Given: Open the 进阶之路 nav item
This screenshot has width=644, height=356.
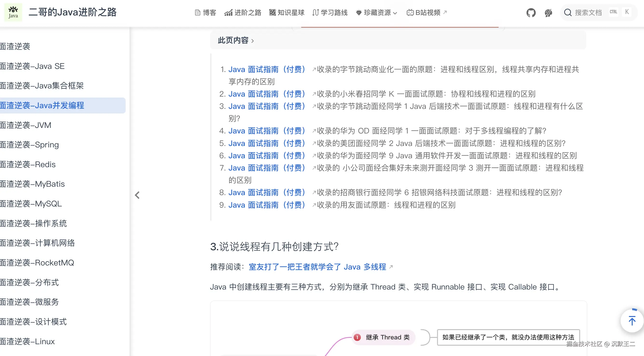Looking at the screenshot, I should pos(242,13).
